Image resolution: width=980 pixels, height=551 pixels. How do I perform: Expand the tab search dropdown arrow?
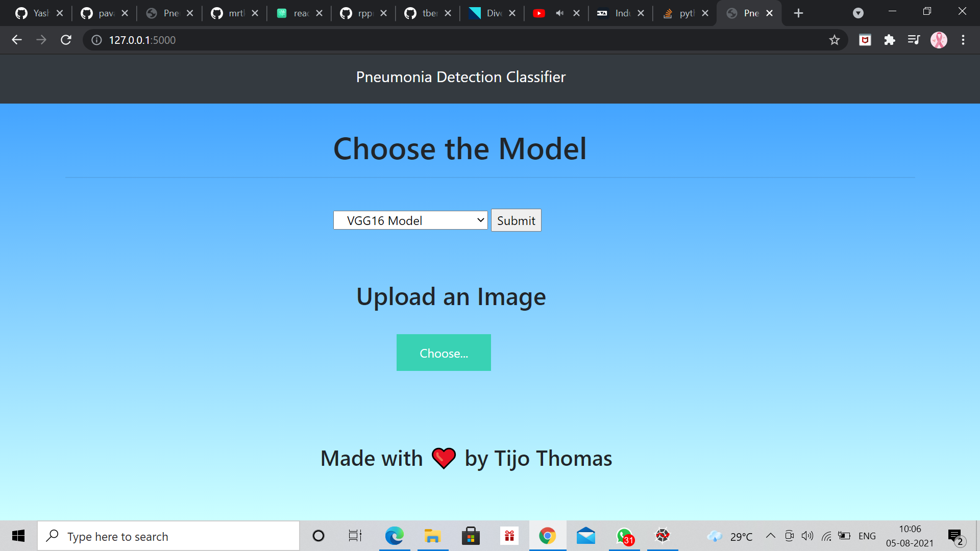[x=858, y=13]
